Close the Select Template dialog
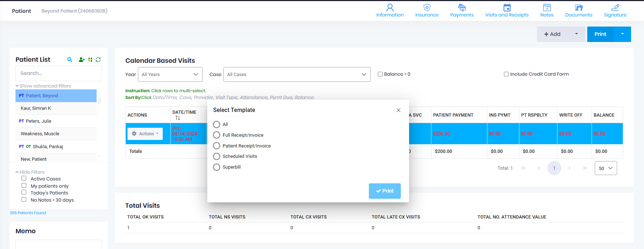The image size is (644, 249). coord(398,110)
